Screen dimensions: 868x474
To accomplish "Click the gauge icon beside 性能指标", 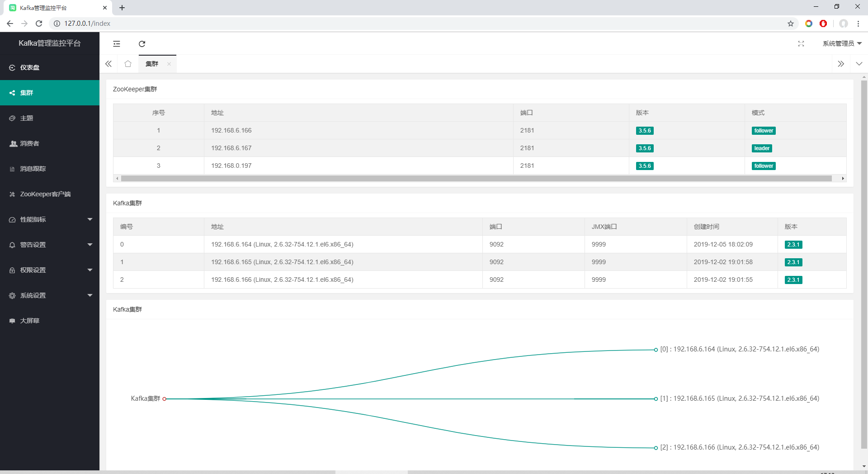I will tap(12, 219).
